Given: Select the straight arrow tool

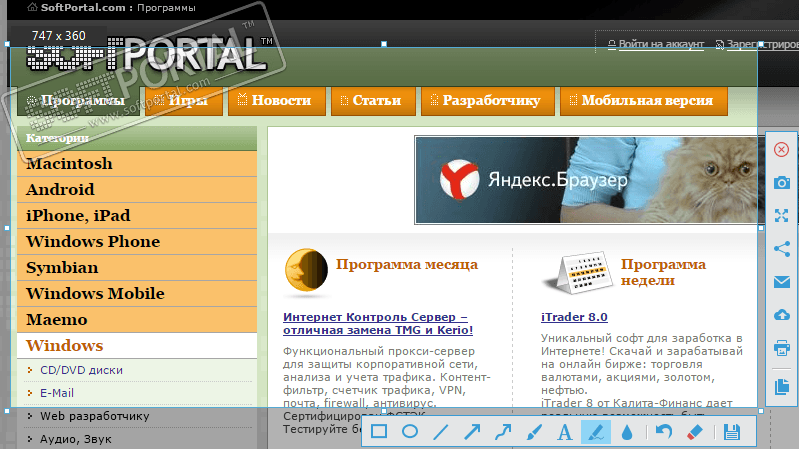Looking at the screenshot, I should [472, 432].
